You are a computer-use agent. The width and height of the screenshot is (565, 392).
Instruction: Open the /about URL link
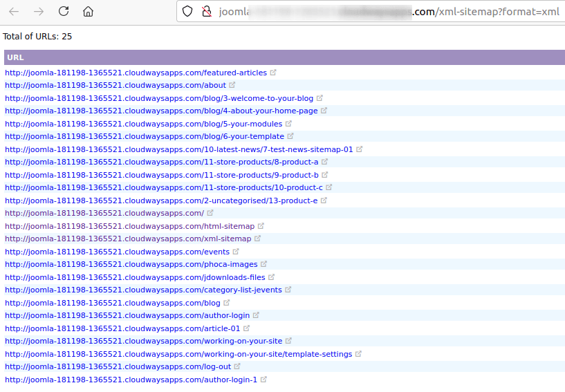click(115, 86)
